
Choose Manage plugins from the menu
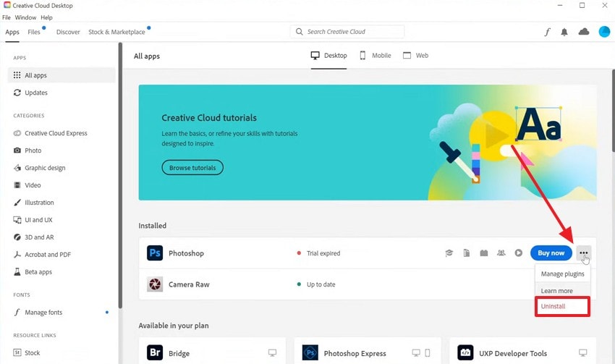click(562, 274)
